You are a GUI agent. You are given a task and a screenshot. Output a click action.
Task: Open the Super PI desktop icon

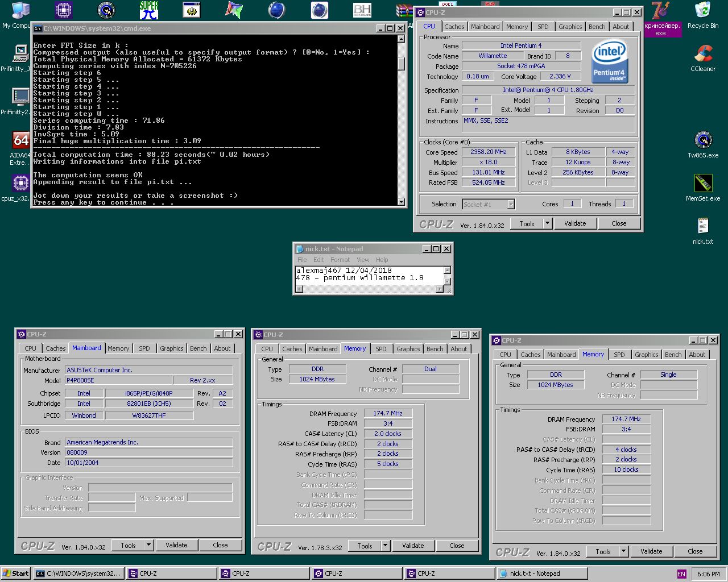pyautogui.click(x=149, y=10)
